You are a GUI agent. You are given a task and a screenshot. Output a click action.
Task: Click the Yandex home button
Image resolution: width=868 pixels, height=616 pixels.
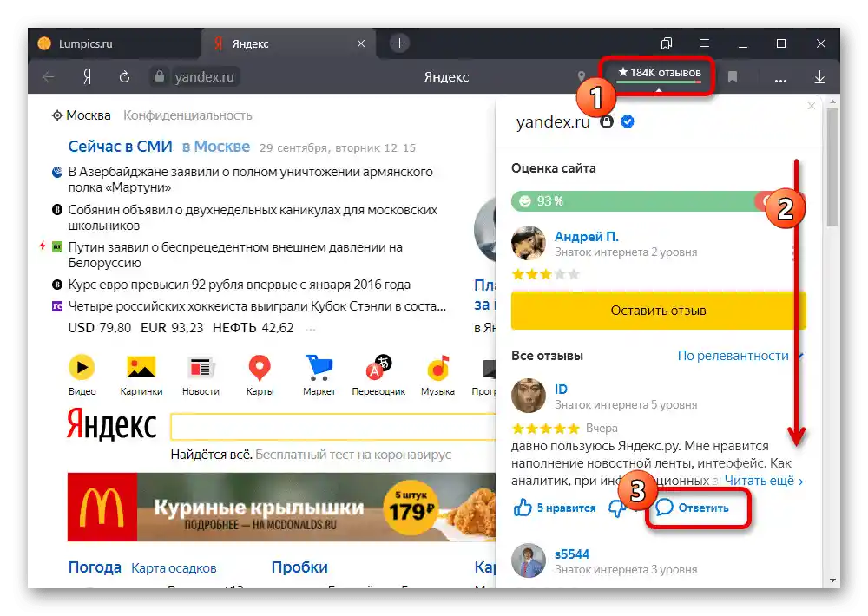coord(88,77)
